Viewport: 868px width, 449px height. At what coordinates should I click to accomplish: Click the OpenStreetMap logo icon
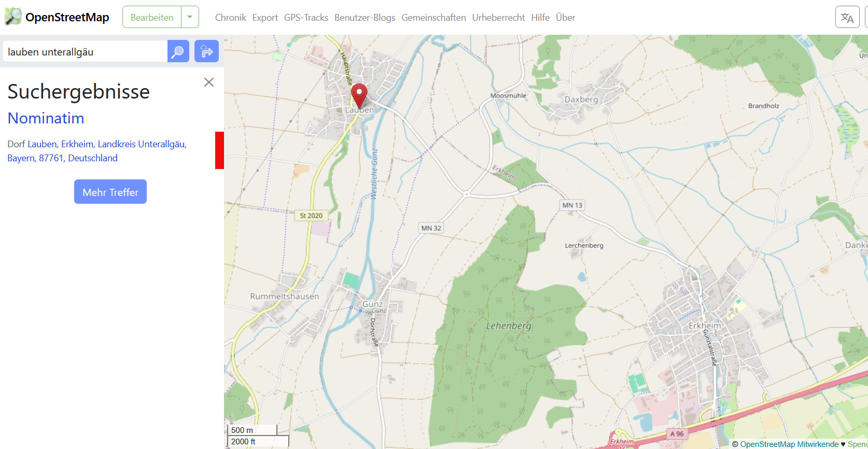13,17
